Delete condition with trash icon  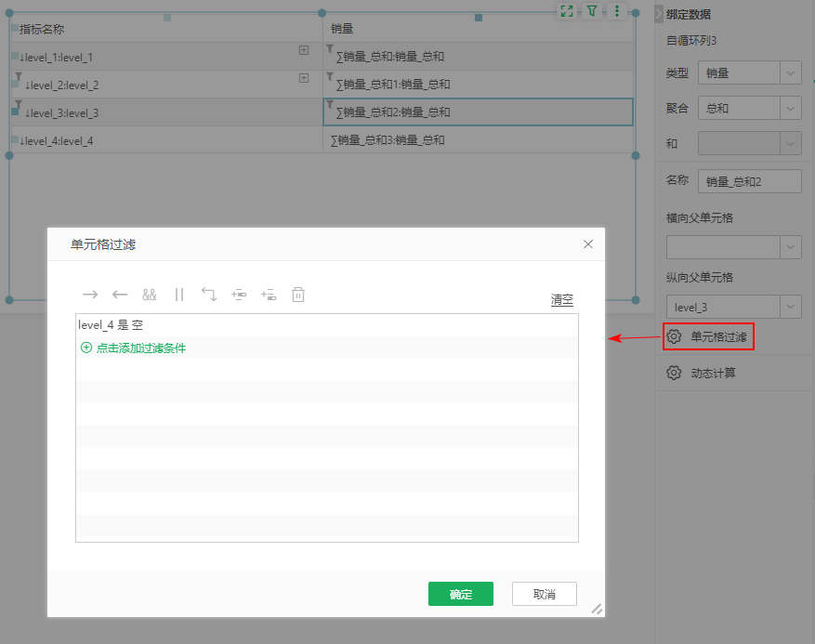pyautogui.click(x=298, y=295)
